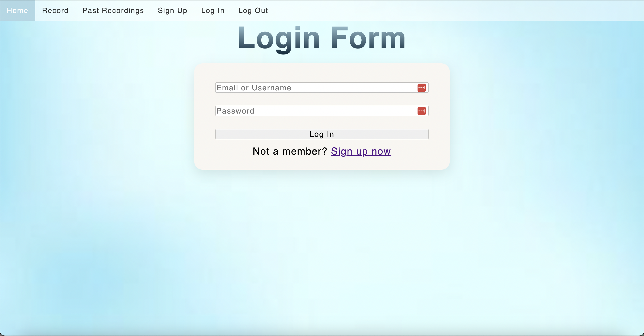
Task: Choose Log In in the top navigation
Action: [213, 10]
